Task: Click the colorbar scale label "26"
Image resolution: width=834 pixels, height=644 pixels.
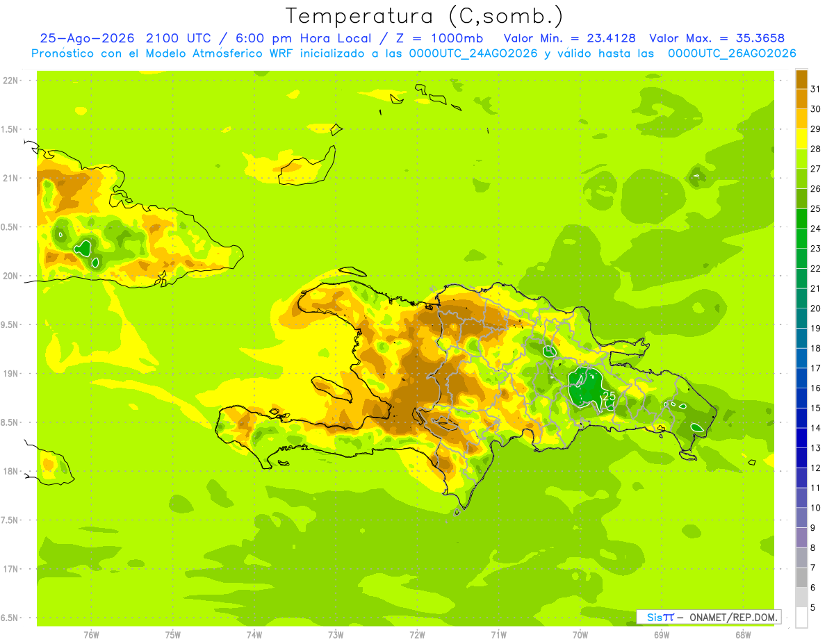Action: click(816, 188)
